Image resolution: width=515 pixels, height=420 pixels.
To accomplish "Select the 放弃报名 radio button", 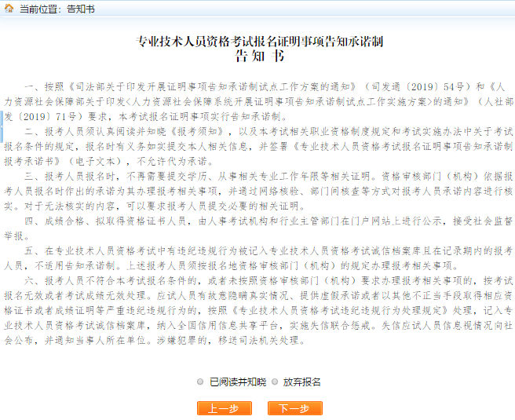I will 275,382.
